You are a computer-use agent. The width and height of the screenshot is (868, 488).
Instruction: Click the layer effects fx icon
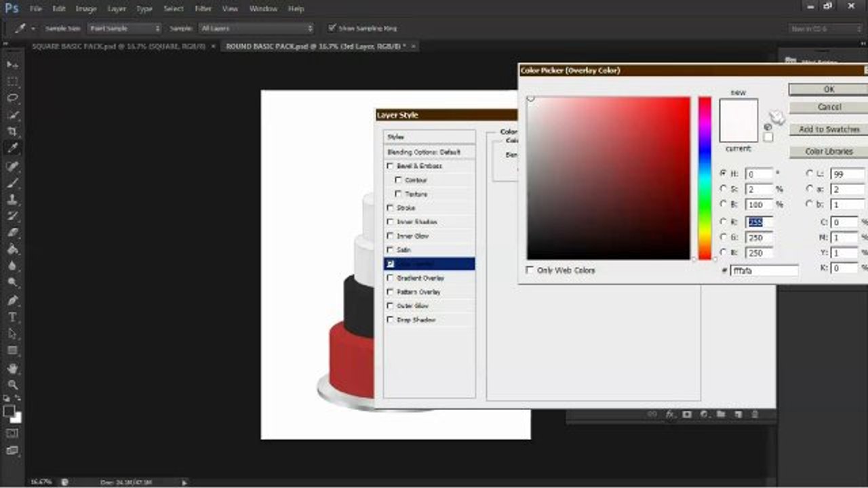click(x=670, y=413)
